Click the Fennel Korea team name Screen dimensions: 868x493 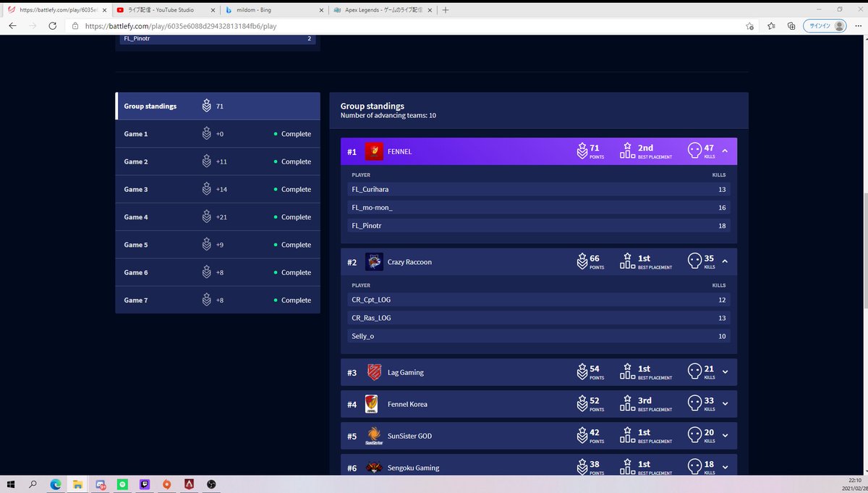[407, 404]
